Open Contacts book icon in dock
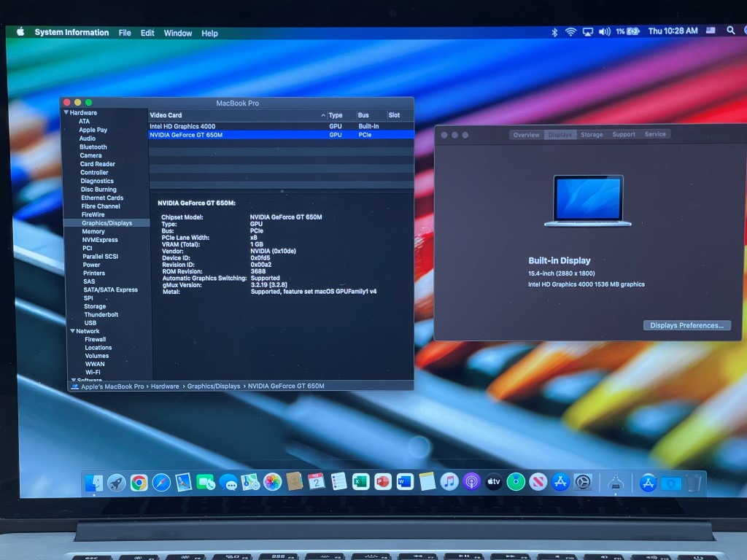The image size is (747, 560). (x=295, y=482)
